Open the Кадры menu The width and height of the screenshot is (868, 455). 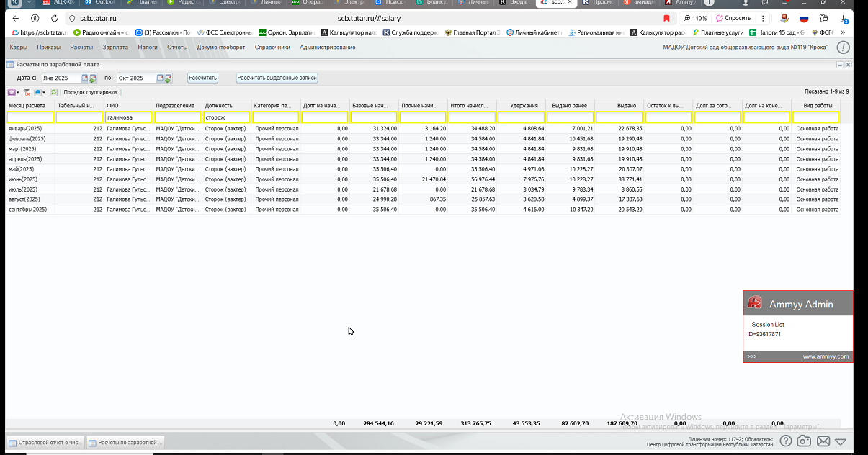click(x=19, y=48)
